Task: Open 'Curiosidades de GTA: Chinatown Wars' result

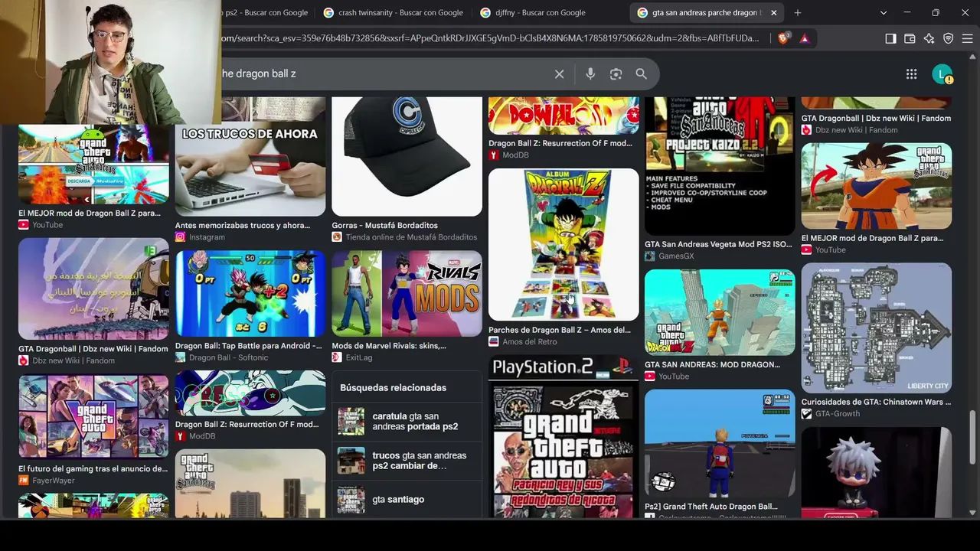Action: coord(877,402)
